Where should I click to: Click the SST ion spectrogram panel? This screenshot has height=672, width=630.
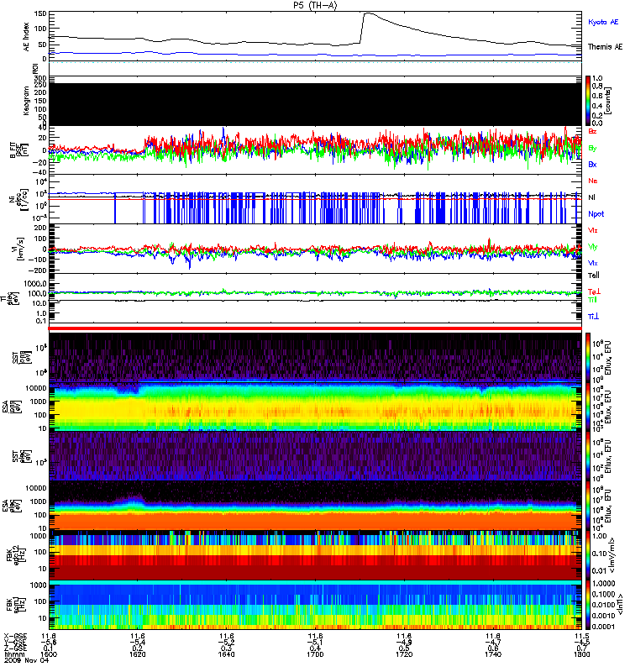[x=315, y=357]
